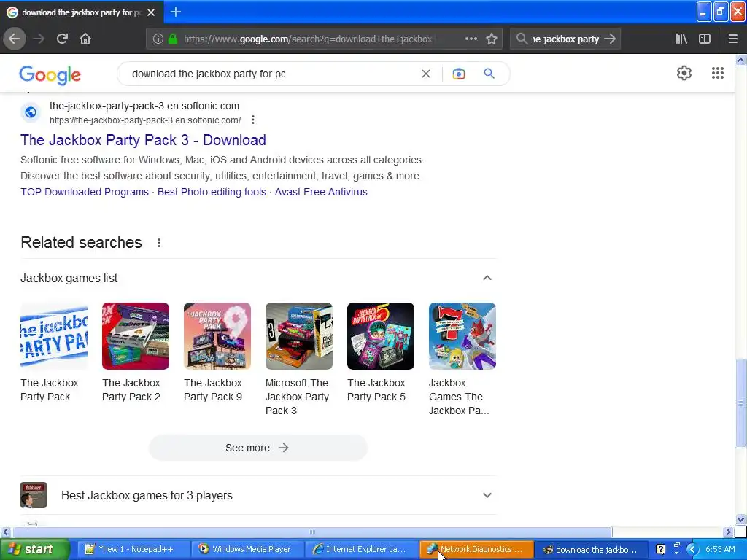747x560 pixels.
Task: Open 'Best Photo editing tools' sitelink
Action: [212, 192]
